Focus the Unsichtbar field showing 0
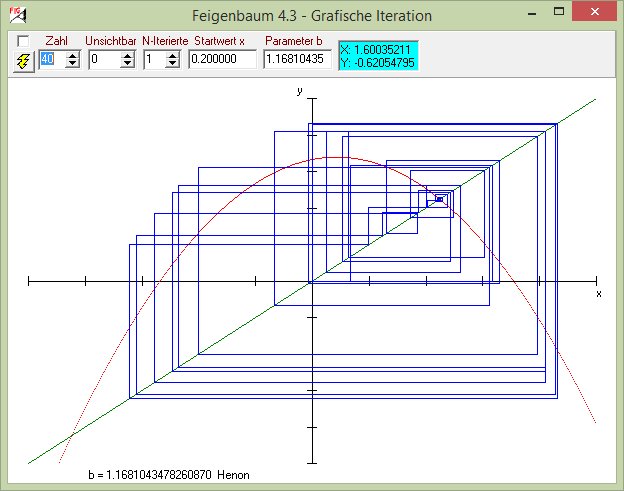Screen dimensions: 624x491 (105, 59)
